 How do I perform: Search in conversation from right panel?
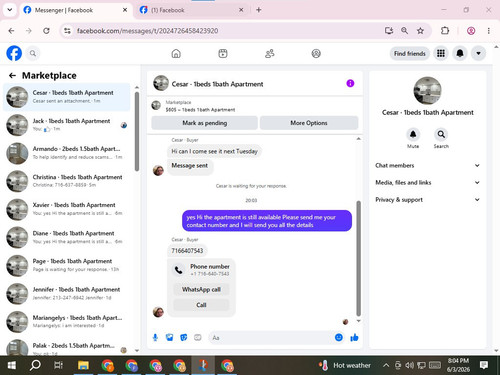(x=441, y=134)
